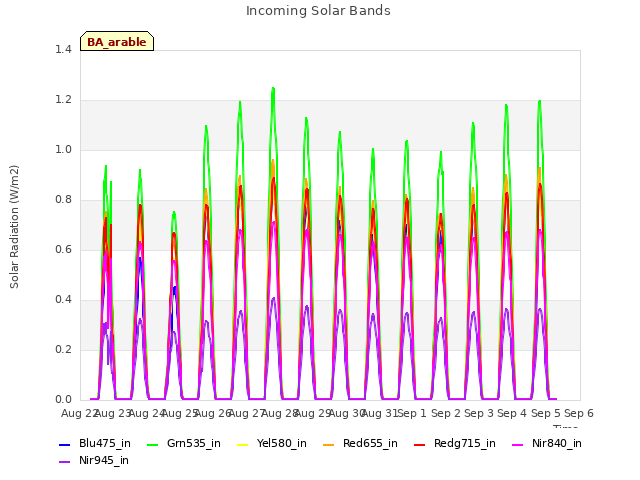
Task: Toggle the Nir945_in legend entry
Action: (x=94, y=461)
